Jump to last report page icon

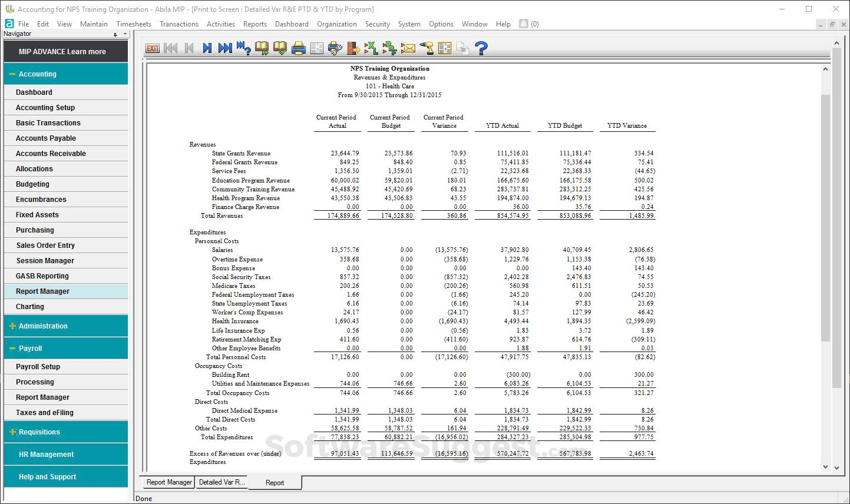[x=225, y=48]
